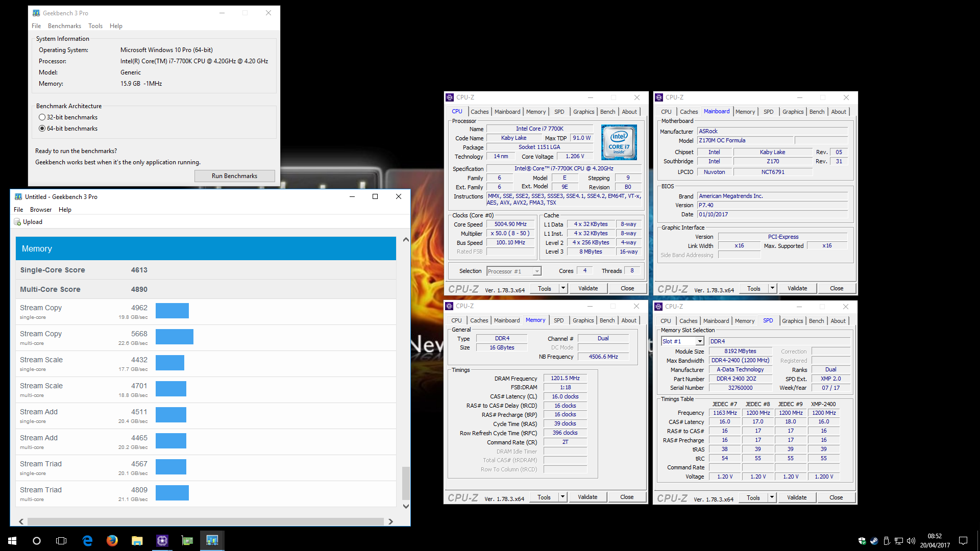Click the scroll-right arrow in Geekbench results

390,521
